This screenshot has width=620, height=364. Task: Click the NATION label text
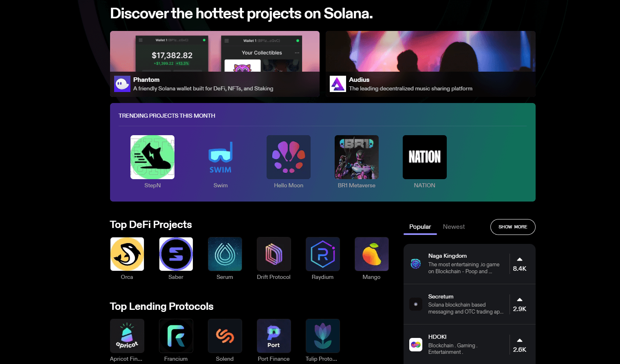tap(425, 185)
